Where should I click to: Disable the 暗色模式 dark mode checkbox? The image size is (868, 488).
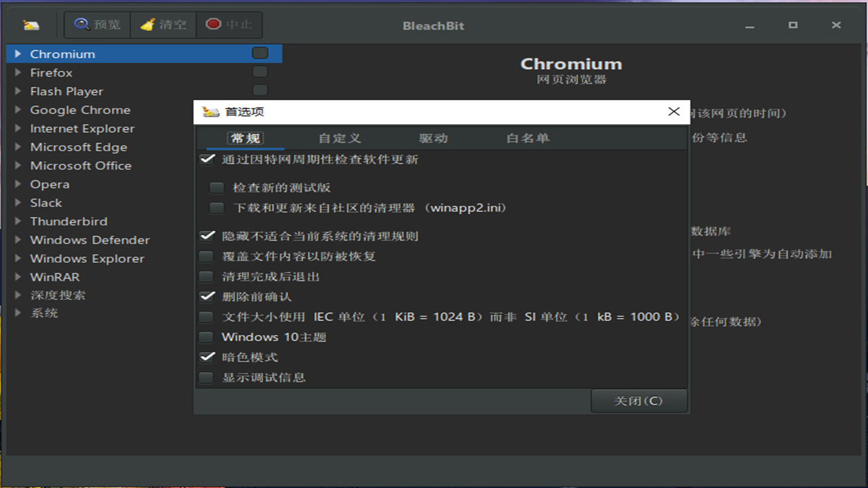(x=206, y=357)
